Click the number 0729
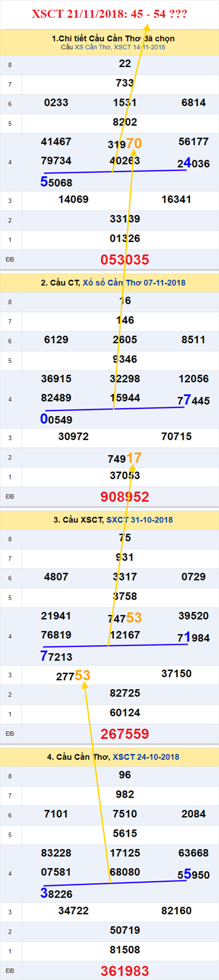This screenshot has height=980, width=219. tap(193, 577)
